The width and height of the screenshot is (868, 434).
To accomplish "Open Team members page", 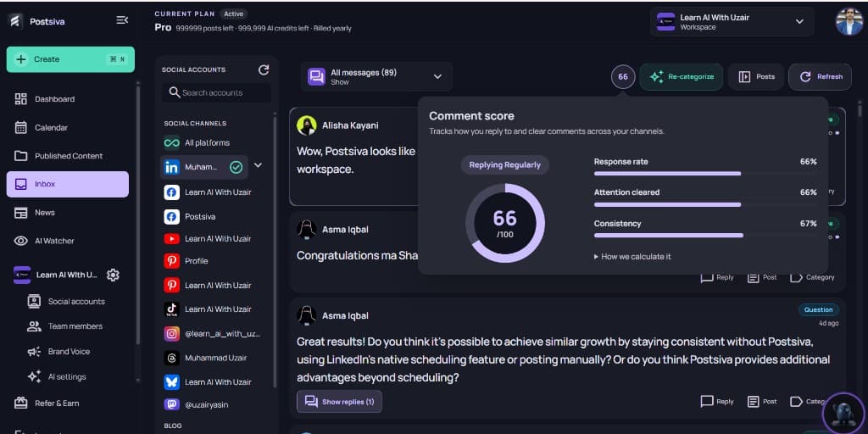I will click(75, 326).
